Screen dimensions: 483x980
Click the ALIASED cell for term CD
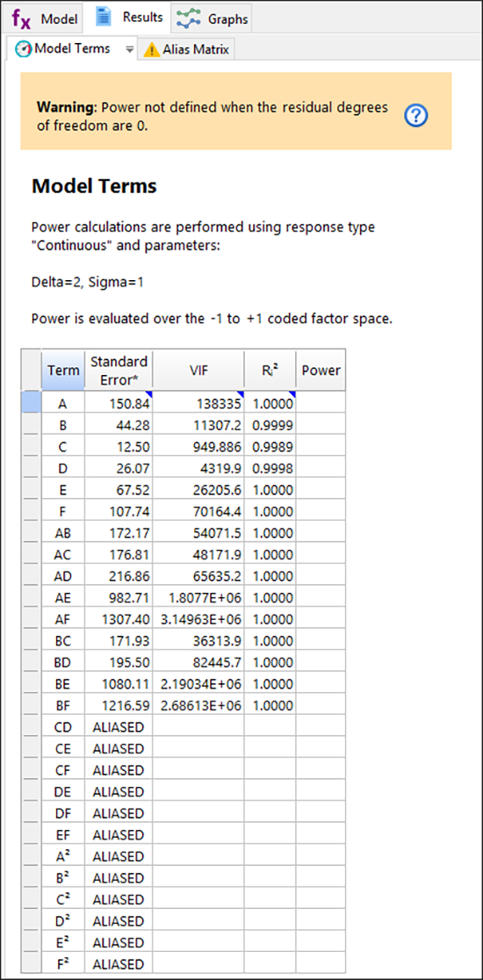click(x=119, y=727)
